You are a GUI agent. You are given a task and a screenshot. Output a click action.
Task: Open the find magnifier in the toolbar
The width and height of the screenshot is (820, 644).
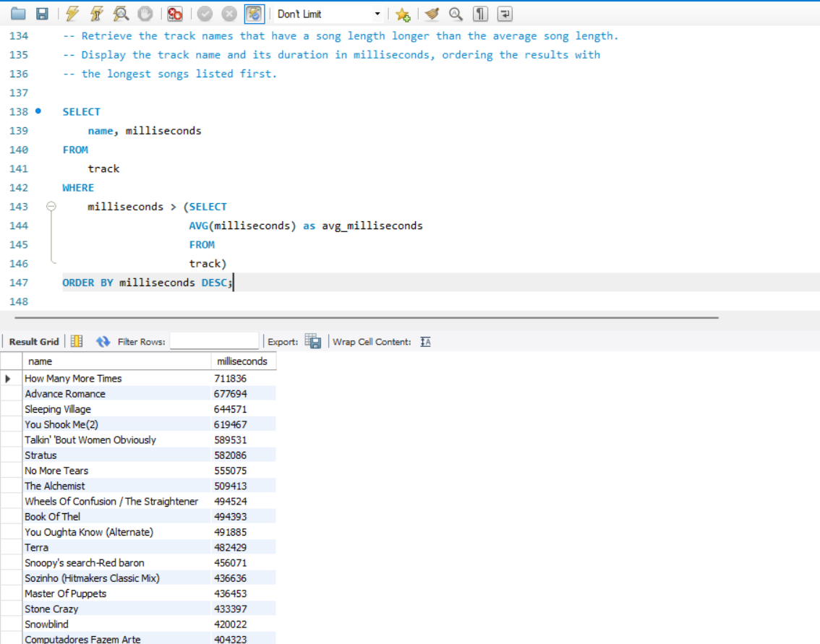point(456,14)
